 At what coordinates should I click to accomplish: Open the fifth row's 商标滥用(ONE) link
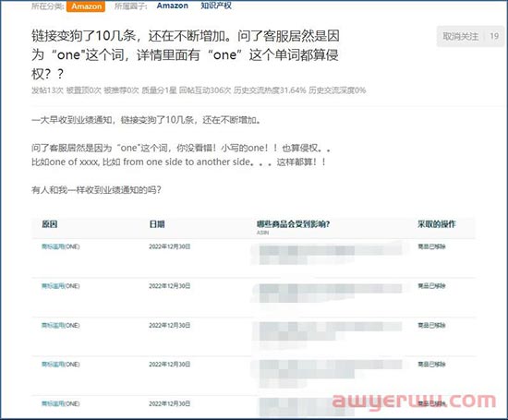click(x=61, y=403)
